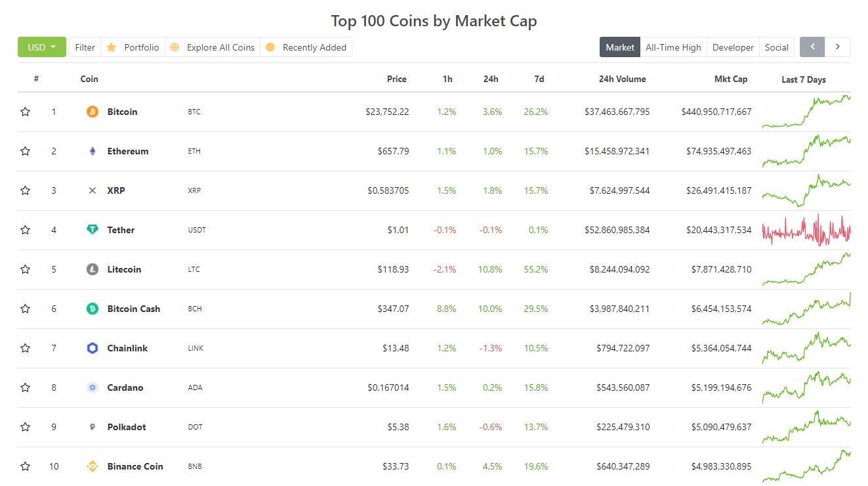Click the Chainlink blue hexagon icon
868x486 pixels.
click(93, 348)
